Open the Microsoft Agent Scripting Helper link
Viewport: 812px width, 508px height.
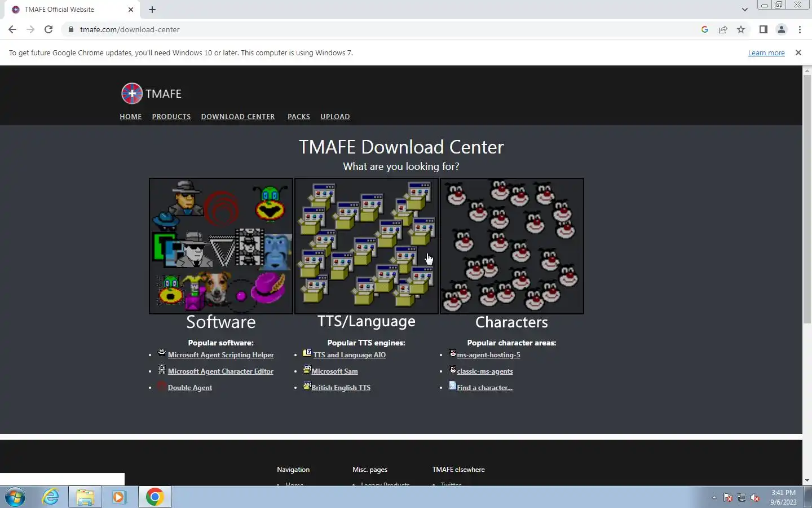click(220, 355)
